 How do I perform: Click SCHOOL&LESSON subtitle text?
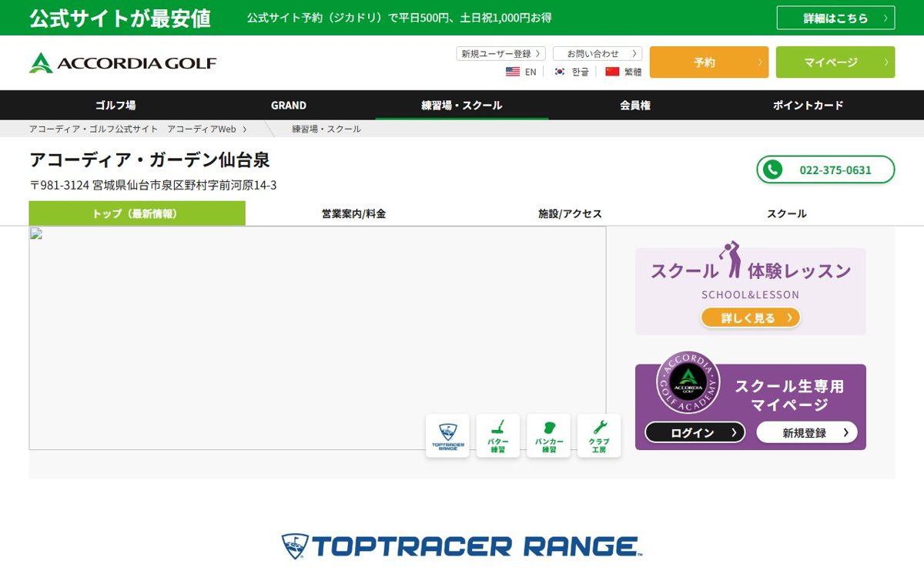pos(750,294)
